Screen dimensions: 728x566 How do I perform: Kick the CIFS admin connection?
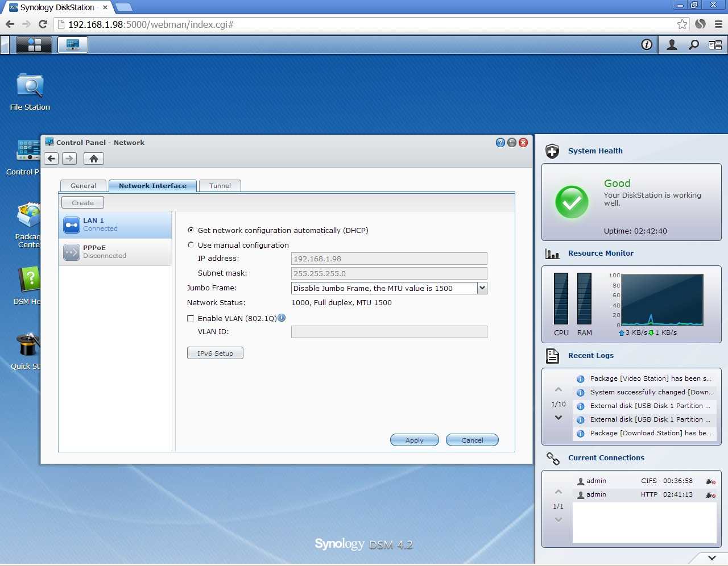pos(710,481)
